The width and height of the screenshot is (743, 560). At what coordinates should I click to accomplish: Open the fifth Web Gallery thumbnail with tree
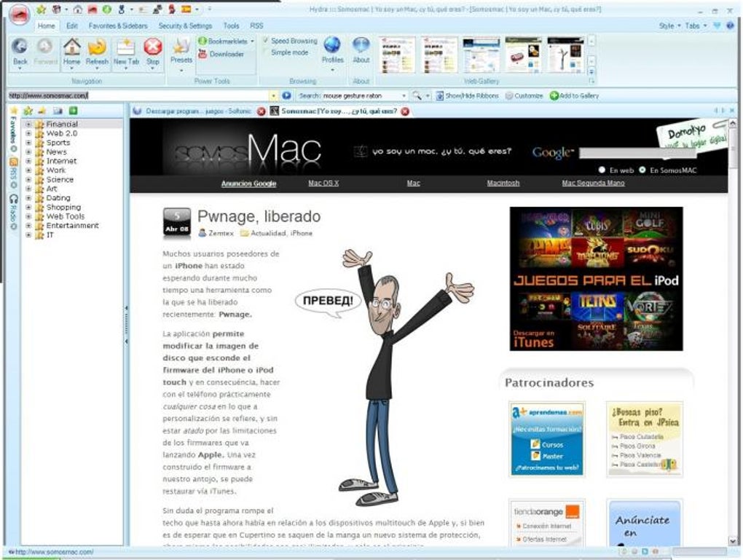pyautogui.click(x=565, y=55)
